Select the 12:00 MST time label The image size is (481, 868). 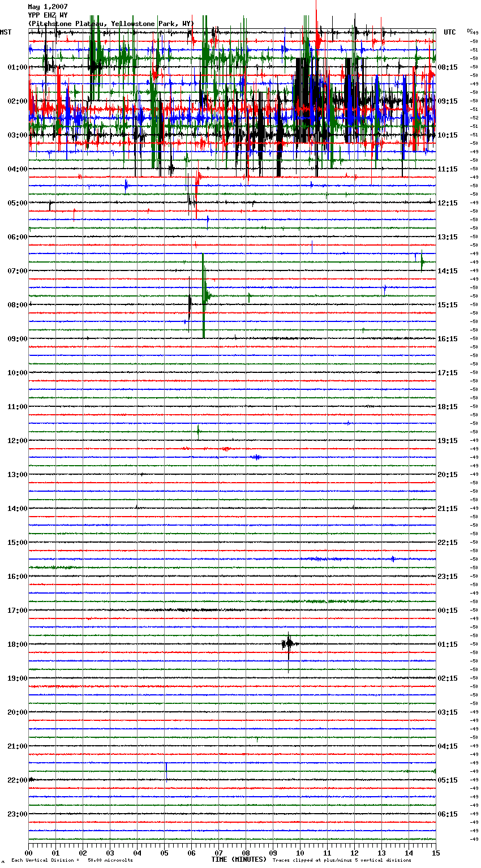(18, 441)
